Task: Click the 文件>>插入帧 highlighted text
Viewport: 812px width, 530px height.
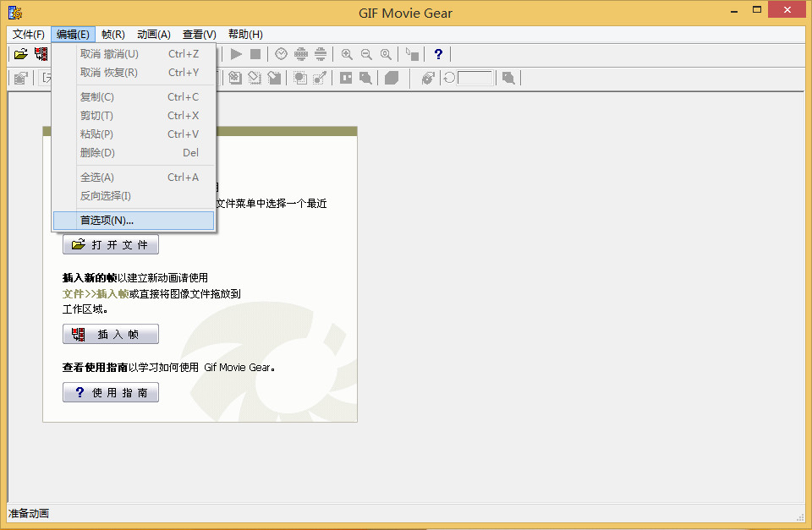Action: (x=96, y=293)
